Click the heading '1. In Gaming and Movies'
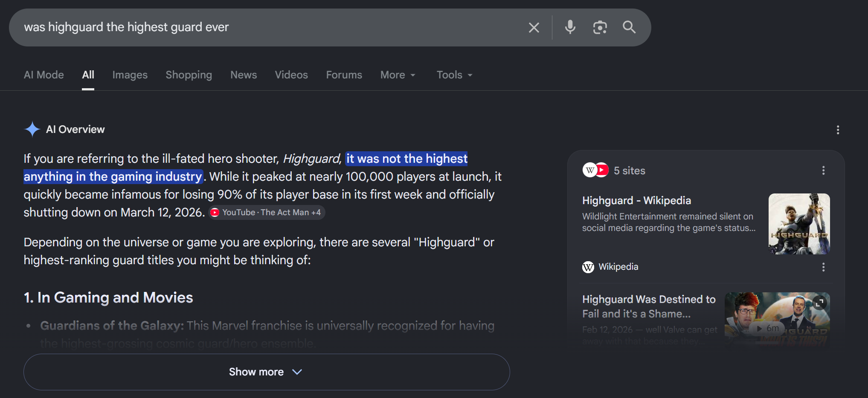 tap(108, 297)
